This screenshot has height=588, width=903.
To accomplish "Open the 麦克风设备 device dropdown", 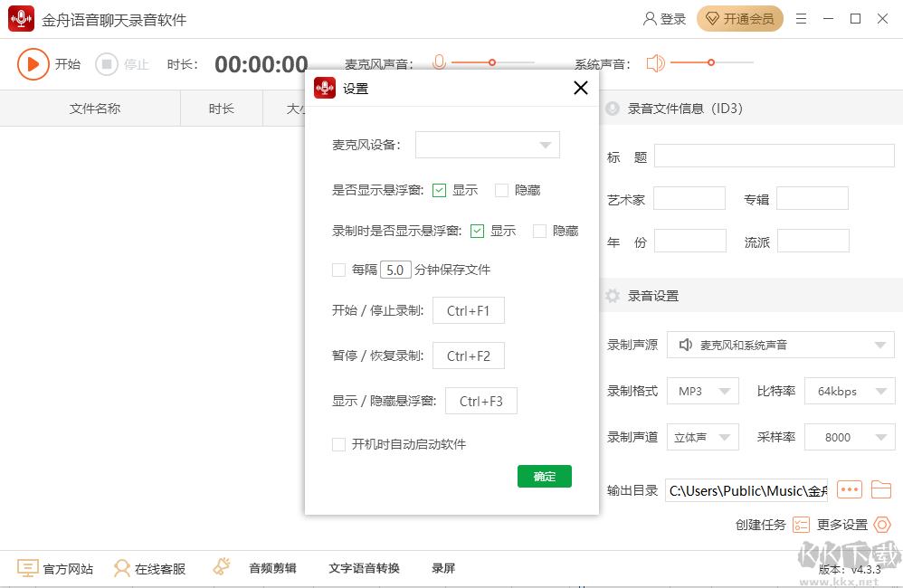I will click(x=545, y=145).
